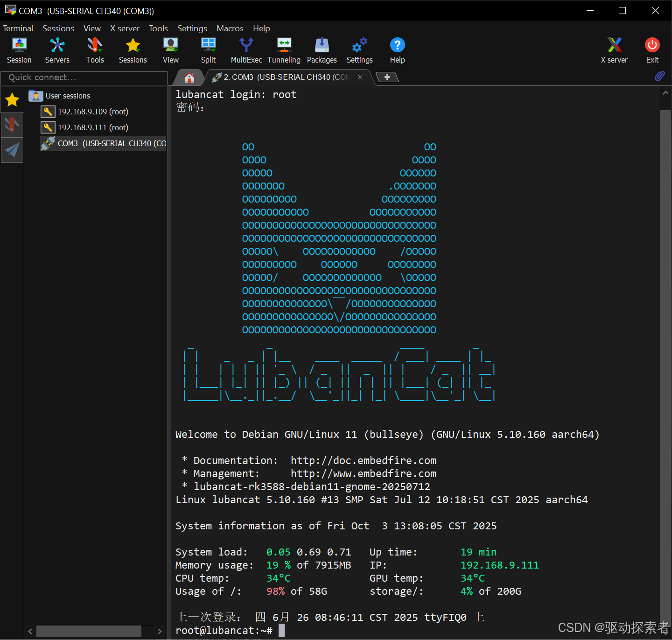Click the '4% of 200G' storage value

[490, 591]
